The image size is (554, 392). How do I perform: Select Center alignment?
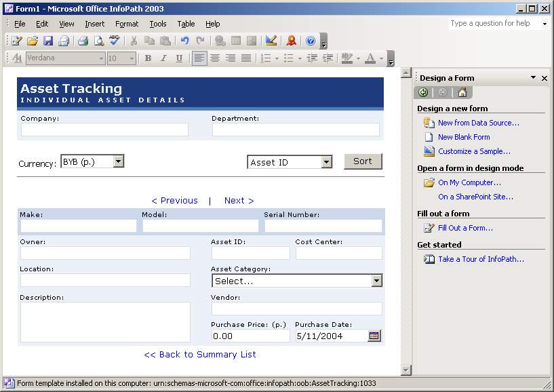click(215, 58)
